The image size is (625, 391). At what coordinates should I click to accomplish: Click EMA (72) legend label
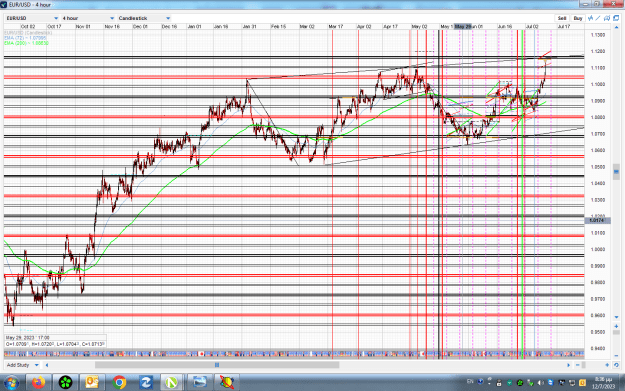(x=26, y=38)
